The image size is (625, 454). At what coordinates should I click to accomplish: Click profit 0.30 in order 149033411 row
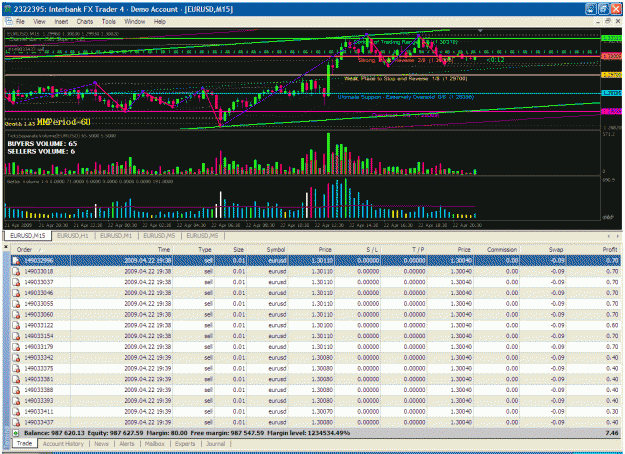[x=612, y=411]
